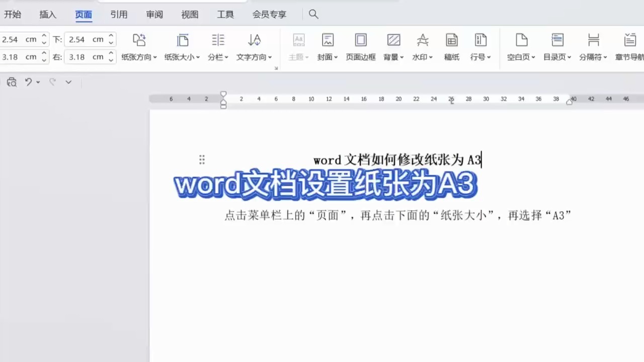Click the ruler tab stop at 26
Screen dimensions: 644x362
[451, 102]
